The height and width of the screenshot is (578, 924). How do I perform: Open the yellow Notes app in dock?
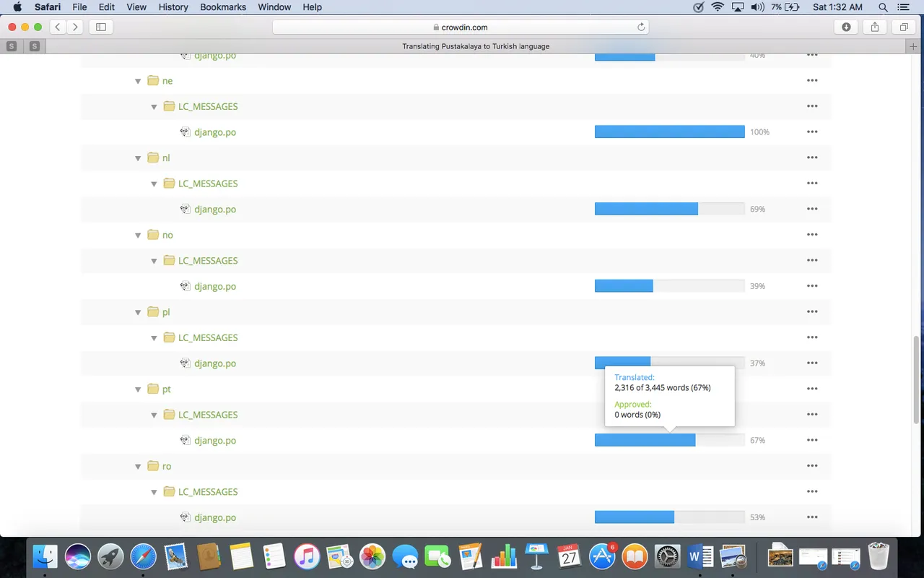click(x=241, y=556)
